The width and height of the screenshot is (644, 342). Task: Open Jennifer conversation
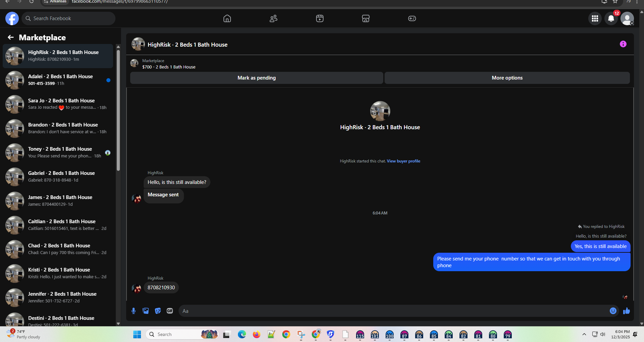coord(58,298)
